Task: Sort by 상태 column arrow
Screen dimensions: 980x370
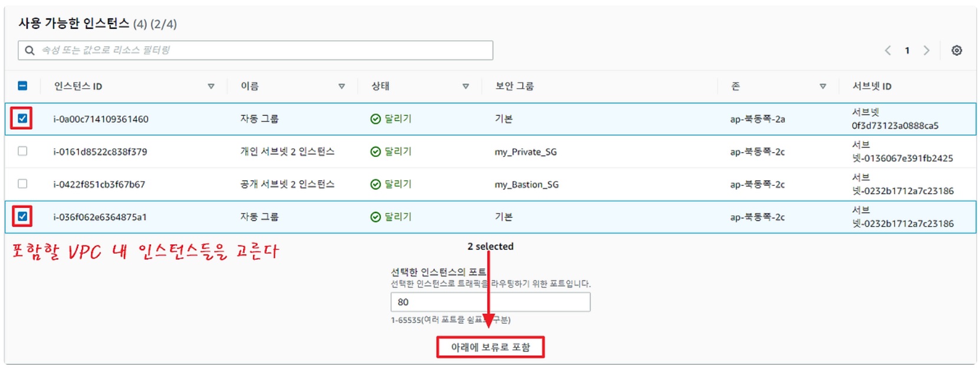Action: (466, 86)
